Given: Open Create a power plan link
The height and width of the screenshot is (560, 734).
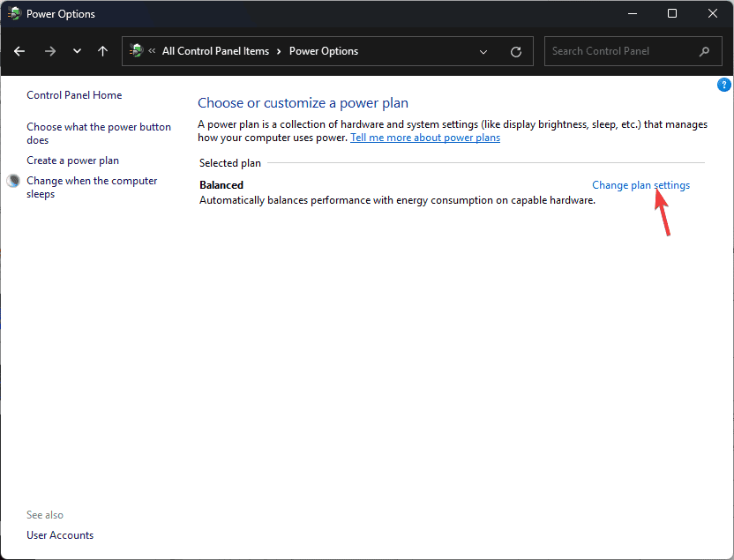Looking at the screenshot, I should [x=72, y=161].
